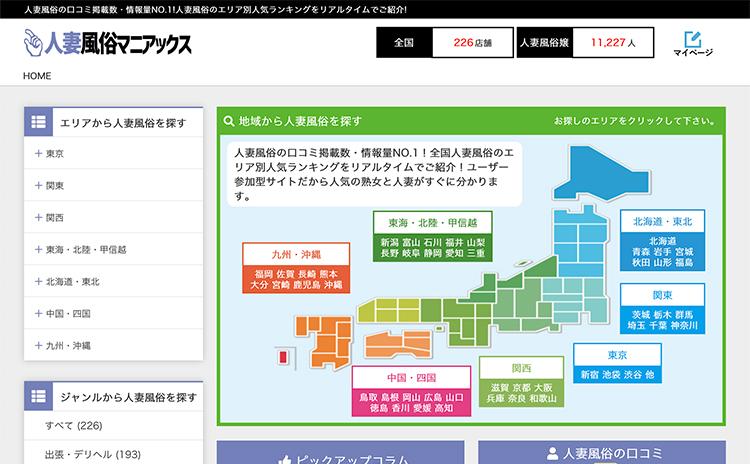Select 出張・デリヘル (193) genre

pyautogui.click(x=92, y=454)
